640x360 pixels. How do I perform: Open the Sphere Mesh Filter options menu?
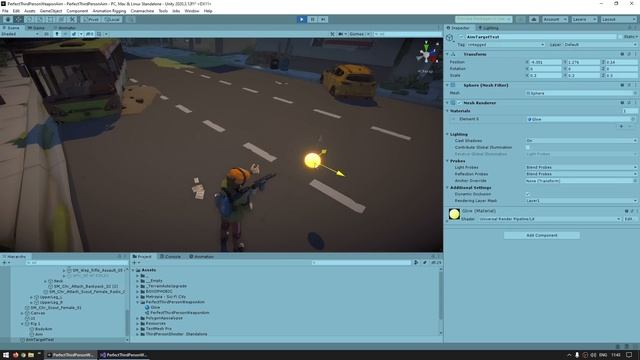(635, 85)
